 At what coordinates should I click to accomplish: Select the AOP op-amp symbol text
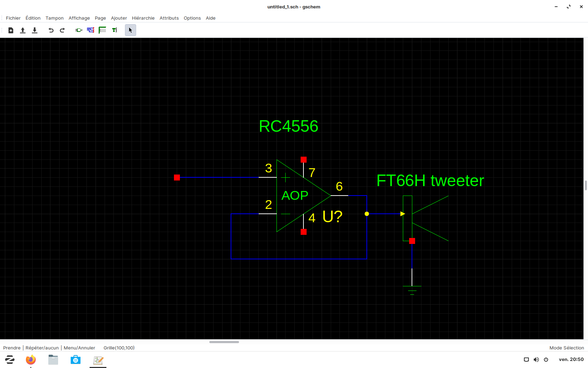click(295, 196)
